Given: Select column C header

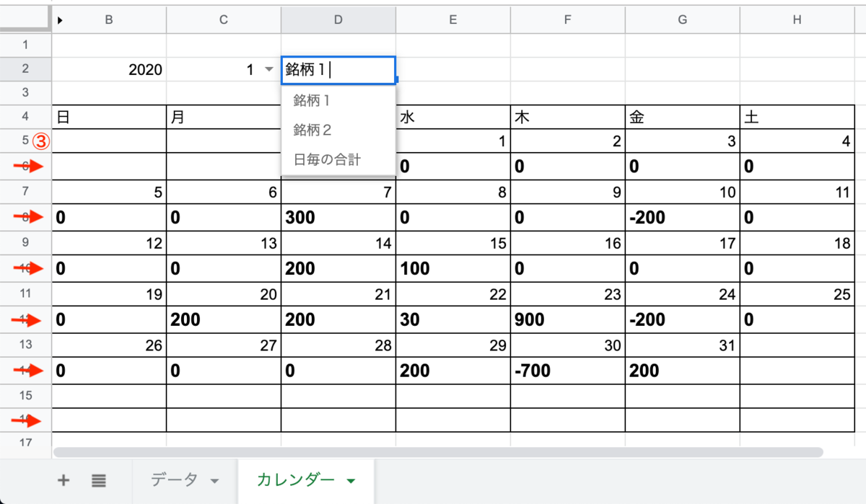Looking at the screenshot, I should (x=224, y=20).
